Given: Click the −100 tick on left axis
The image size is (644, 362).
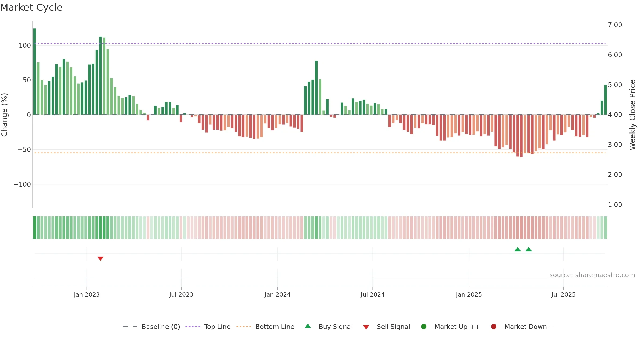Looking at the screenshot, I should point(22,184).
